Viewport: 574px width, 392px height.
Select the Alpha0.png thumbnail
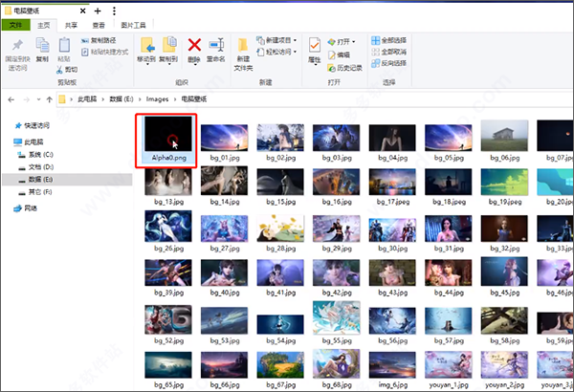click(168, 134)
